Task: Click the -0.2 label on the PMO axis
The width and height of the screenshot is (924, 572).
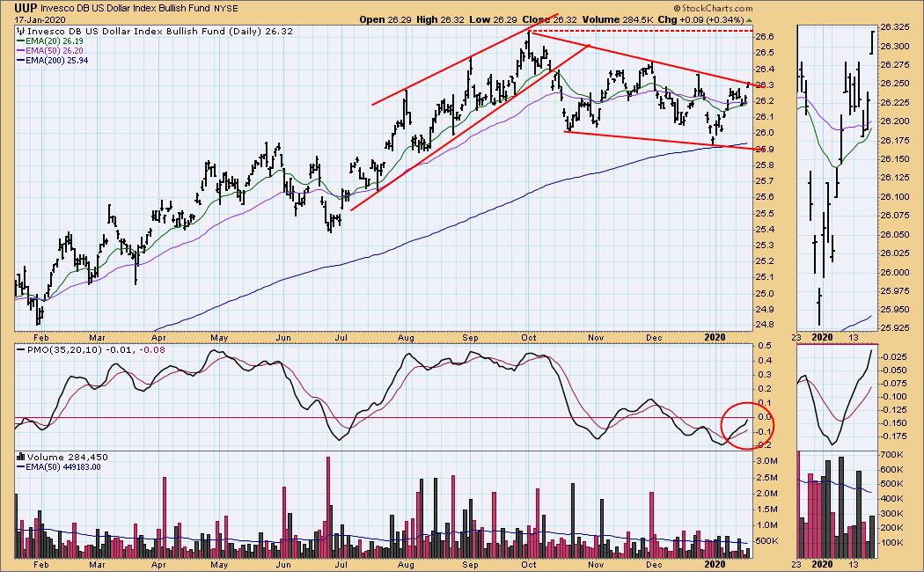Action: pos(764,446)
